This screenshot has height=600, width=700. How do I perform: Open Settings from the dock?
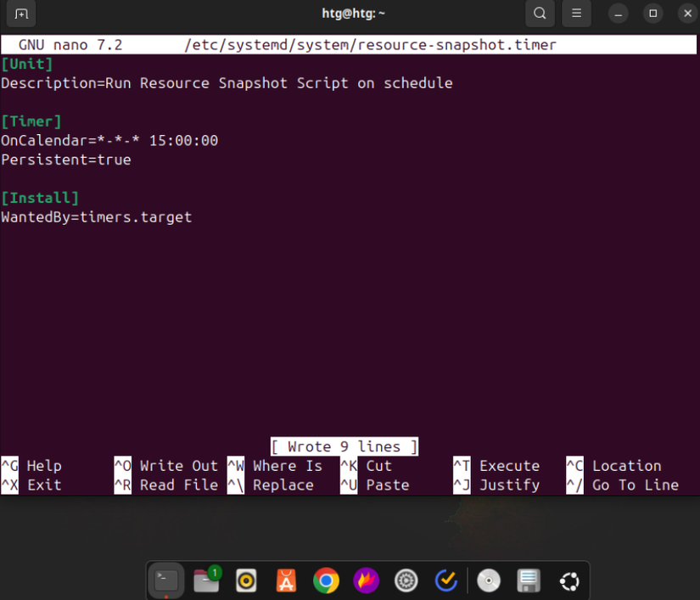(406, 580)
